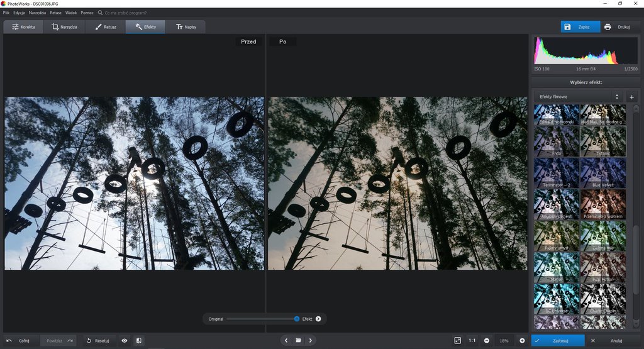Click the plus icon beside effect category

coord(631,97)
